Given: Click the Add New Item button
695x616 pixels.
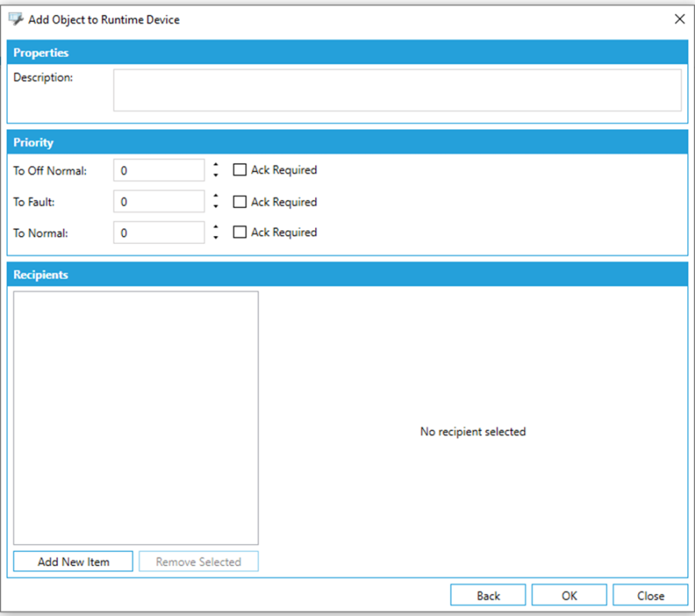Looking at the screenshot, I should click(74, 562).
